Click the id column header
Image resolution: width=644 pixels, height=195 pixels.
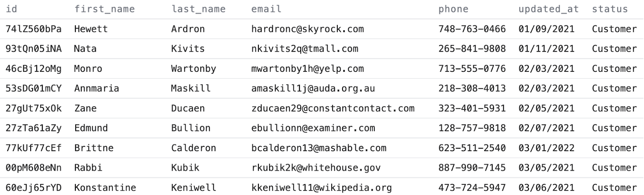[11, 9]
